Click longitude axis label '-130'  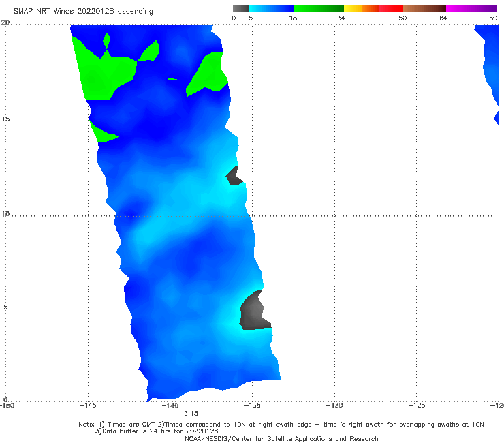[x=334, y=406]
